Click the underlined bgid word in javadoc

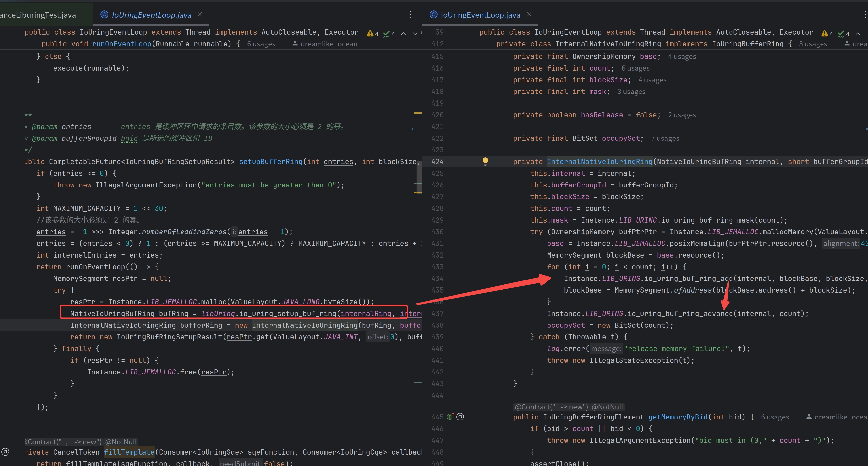(x=129, y=139)
